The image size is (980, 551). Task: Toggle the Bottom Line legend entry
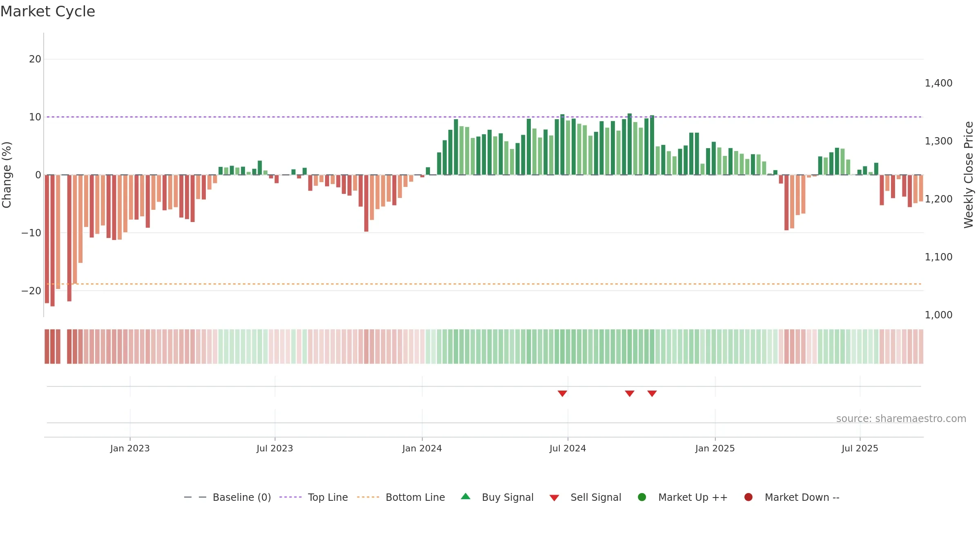click(401, 497)
